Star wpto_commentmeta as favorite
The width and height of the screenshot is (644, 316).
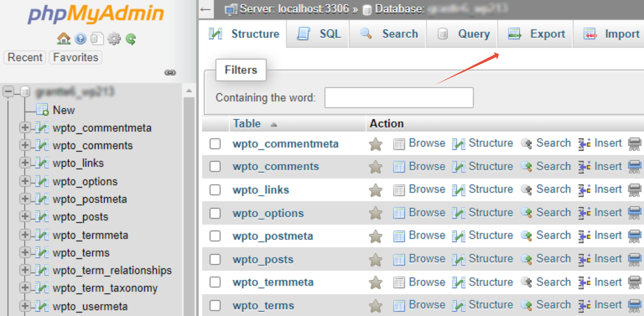[x=376, y=144]
